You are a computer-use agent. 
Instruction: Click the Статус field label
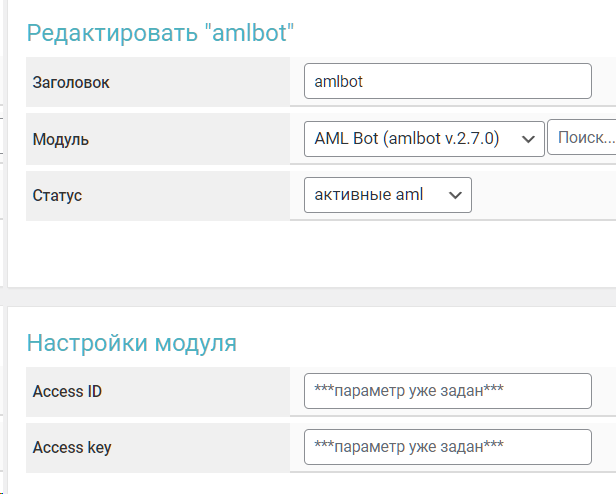click(57, 195)
